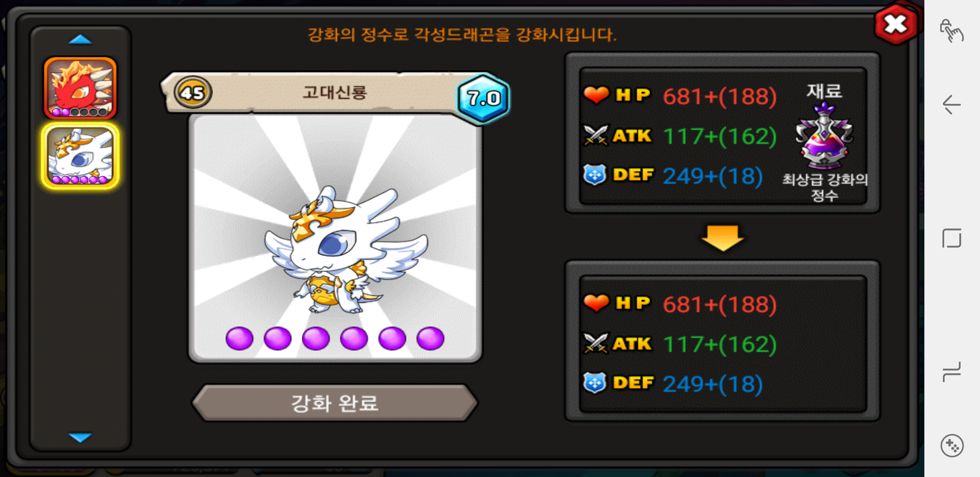980x477 pixels.
Task: Tap the 강화 완료 button
Action: pos(335,403)
